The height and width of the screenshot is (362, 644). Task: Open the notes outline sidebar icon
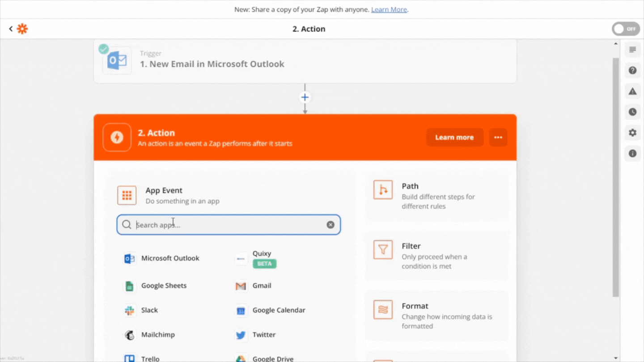click(x=632, y=50)
